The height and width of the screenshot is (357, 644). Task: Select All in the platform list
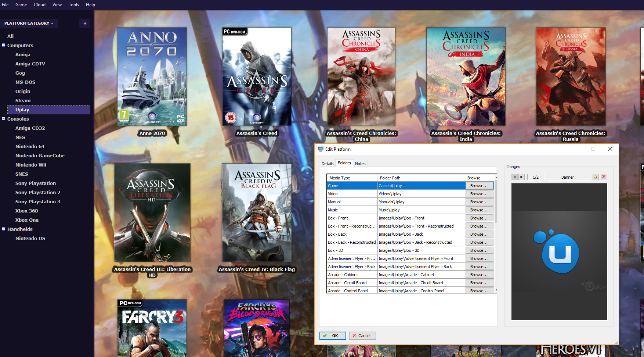pyautogui.click(x=10, y=36)
